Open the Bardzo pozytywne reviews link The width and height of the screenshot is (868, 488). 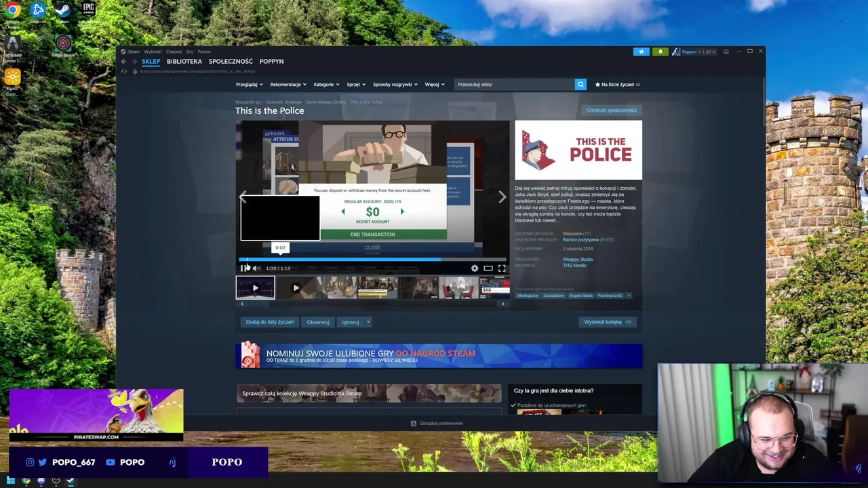click(x=580, y=239)
